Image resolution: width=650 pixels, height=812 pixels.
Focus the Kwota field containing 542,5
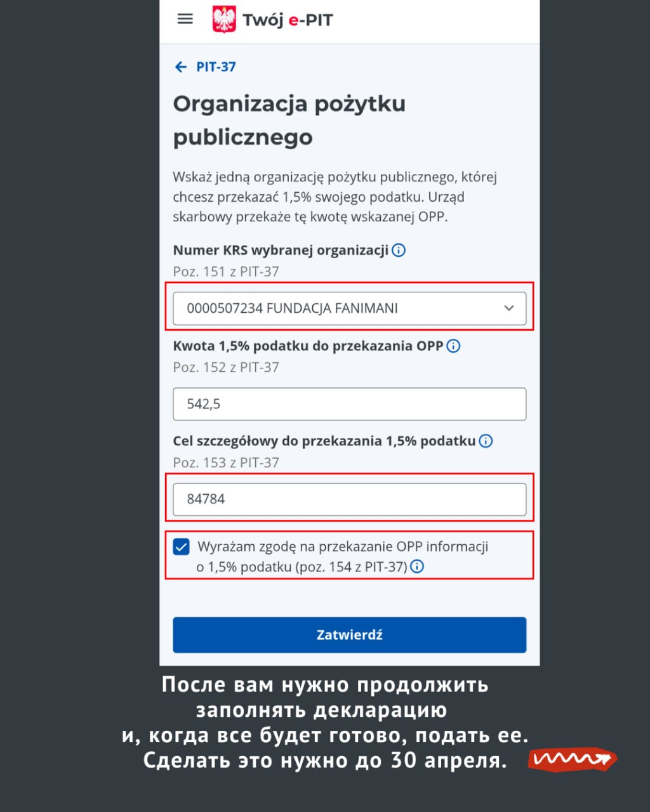tap(349, 404)
